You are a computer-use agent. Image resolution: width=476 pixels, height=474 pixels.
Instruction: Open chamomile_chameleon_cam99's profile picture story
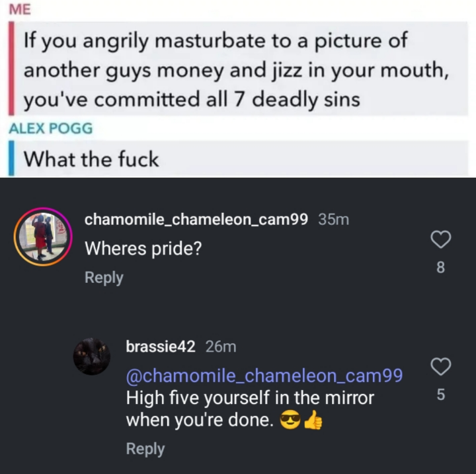coord(43,237)
